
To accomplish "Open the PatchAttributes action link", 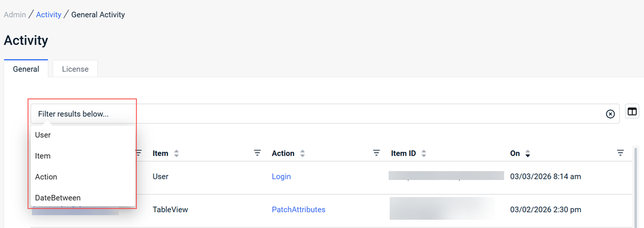I will tap(299, 210).
